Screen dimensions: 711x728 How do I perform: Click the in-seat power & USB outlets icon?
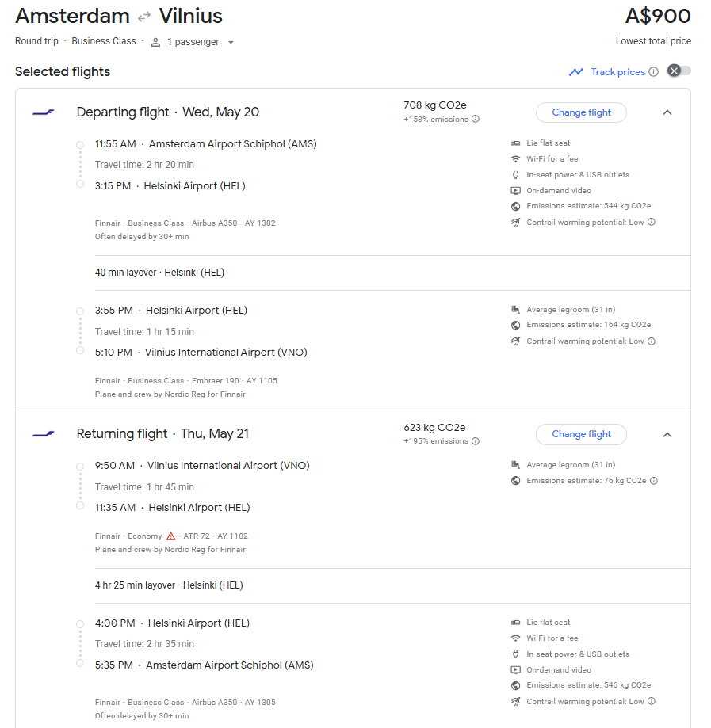(514, 174)
